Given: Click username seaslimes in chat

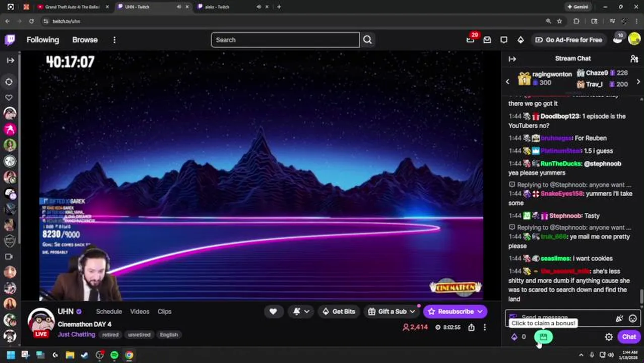Looking at the screenshot, I should click(555, 258).
